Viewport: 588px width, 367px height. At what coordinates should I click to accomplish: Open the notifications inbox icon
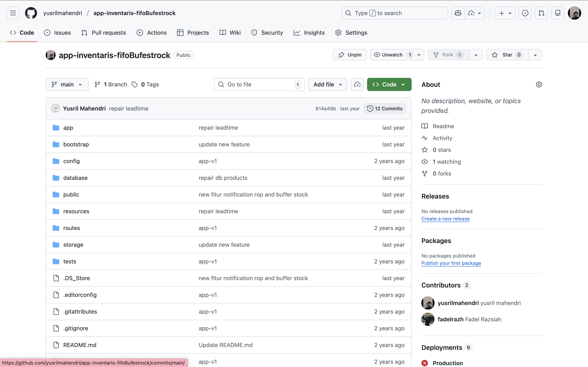(558, 13)
